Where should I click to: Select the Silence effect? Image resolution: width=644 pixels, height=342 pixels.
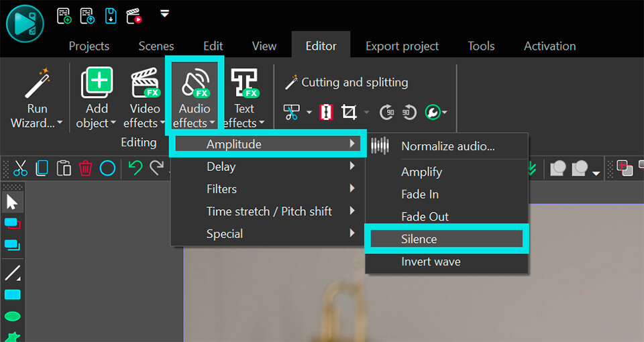447,239
